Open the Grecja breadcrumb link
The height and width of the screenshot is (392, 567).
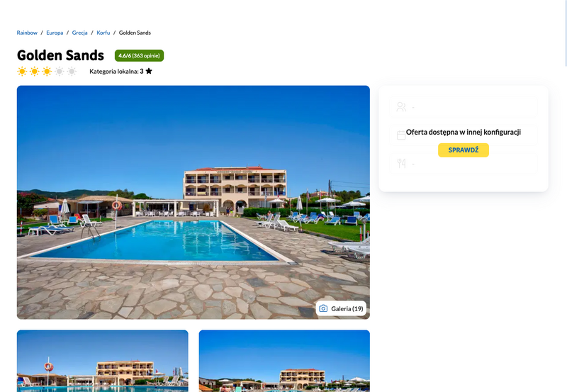click(x=79, y=33)
